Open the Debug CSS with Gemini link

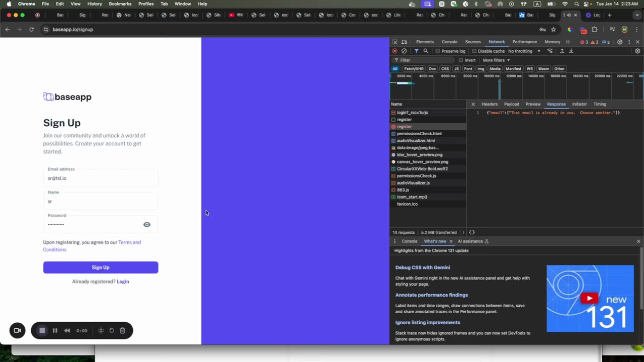[x=423, y=267]
